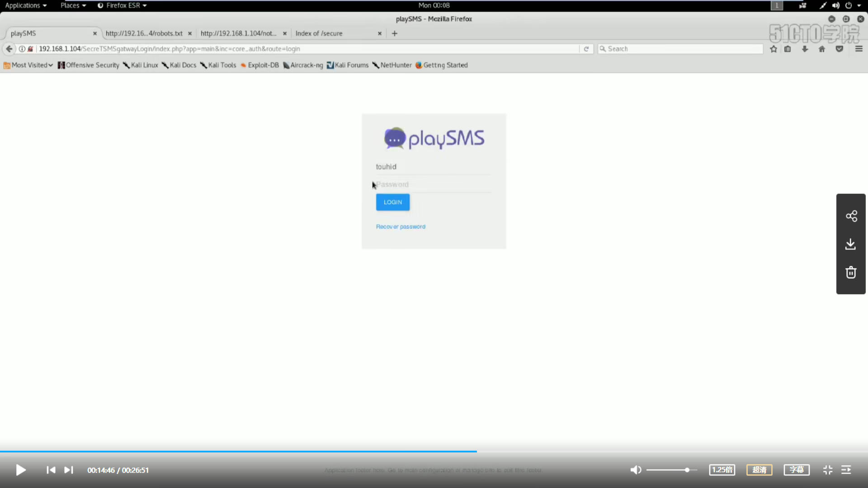This screenshot has width=868, height=488.
Task: Bookmark this page with star icon
Action: point(774,49)
